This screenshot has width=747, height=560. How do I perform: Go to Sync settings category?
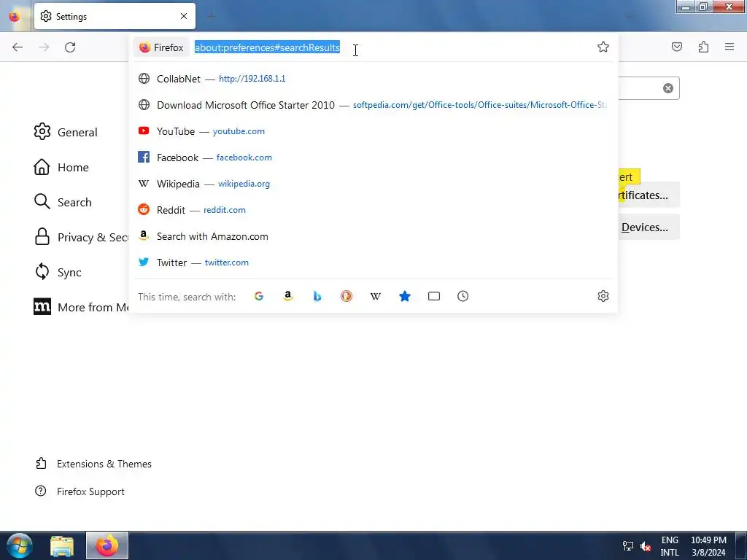[x=58, y=272]
